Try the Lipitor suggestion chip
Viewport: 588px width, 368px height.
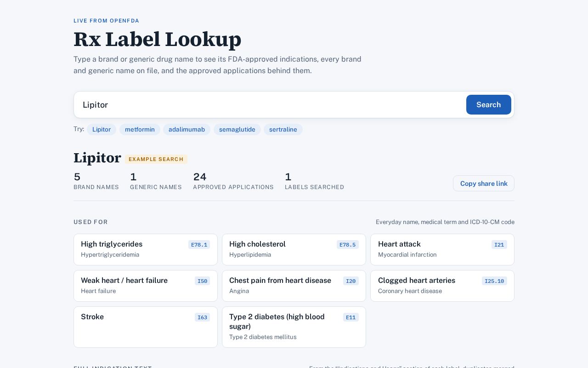tap(102, 129)
